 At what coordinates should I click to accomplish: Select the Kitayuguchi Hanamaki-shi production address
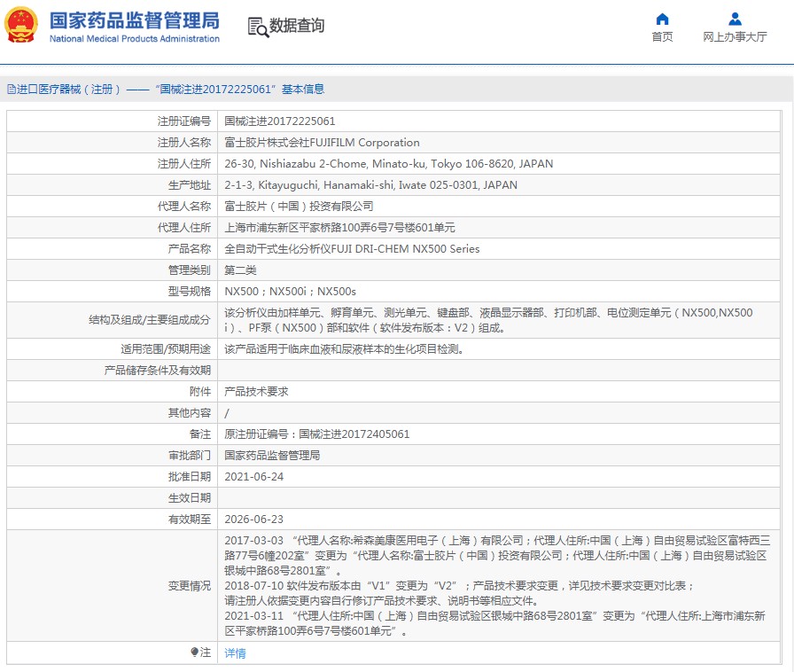(x=370, y=185)
